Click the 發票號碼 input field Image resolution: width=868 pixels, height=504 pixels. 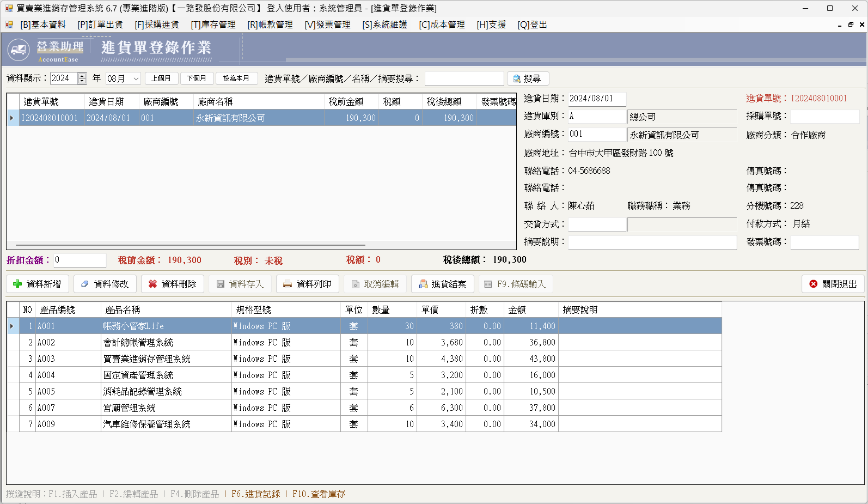[x=824, y=242]
